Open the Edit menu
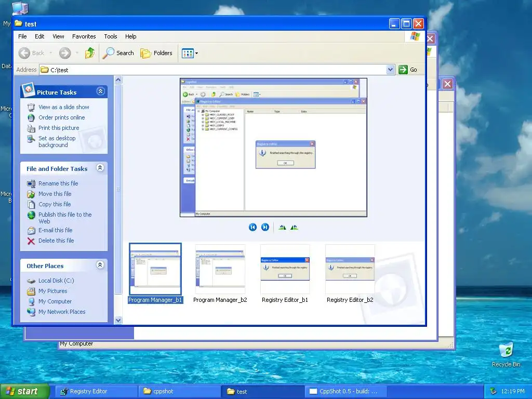This screenshot has width=532, height=399. click(x=39, y=36)
